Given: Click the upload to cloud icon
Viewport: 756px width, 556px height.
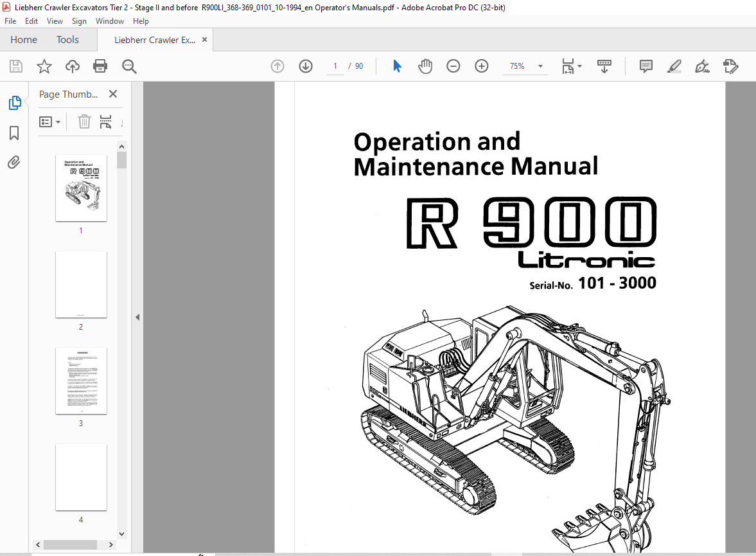Looking at the screenshot, I should [x=73, y=66].
